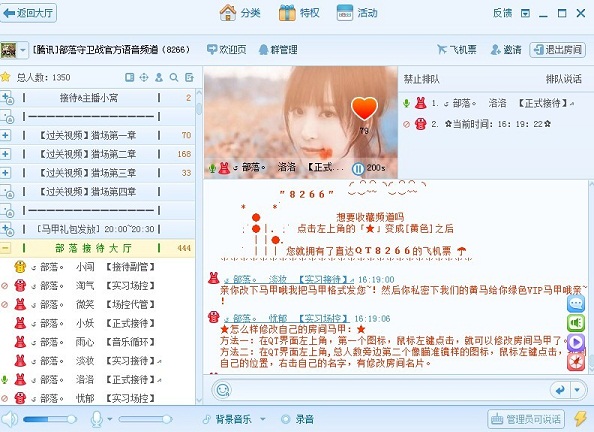Adjust the microphone volume slider
Viewport: 594px width, 432px height.
point(145,419)
